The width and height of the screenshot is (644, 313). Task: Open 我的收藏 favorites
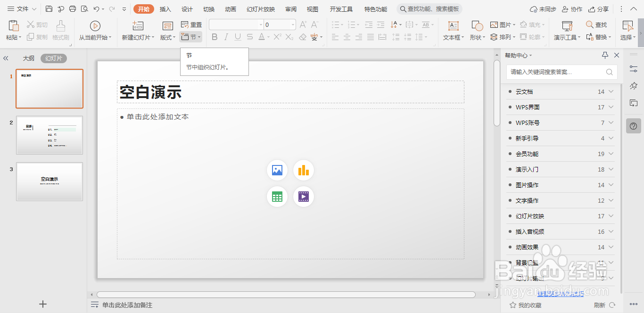(525, 305)
